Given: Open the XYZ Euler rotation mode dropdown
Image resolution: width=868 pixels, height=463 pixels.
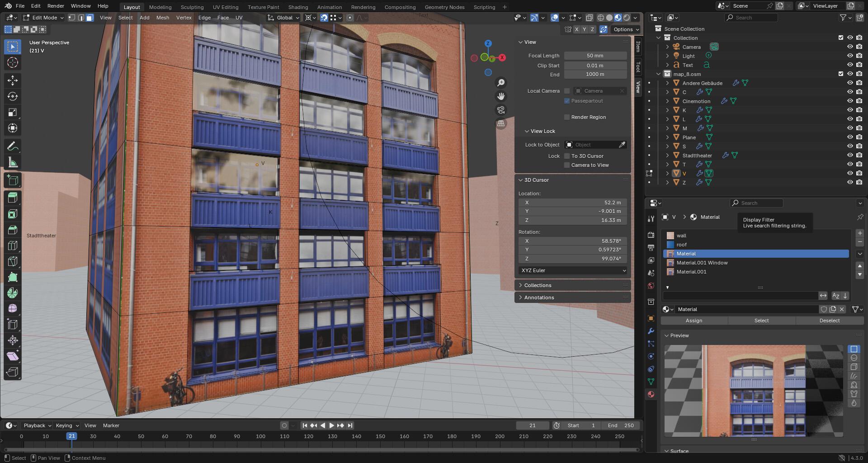Looking at the screenshot, I should (573, 270).
